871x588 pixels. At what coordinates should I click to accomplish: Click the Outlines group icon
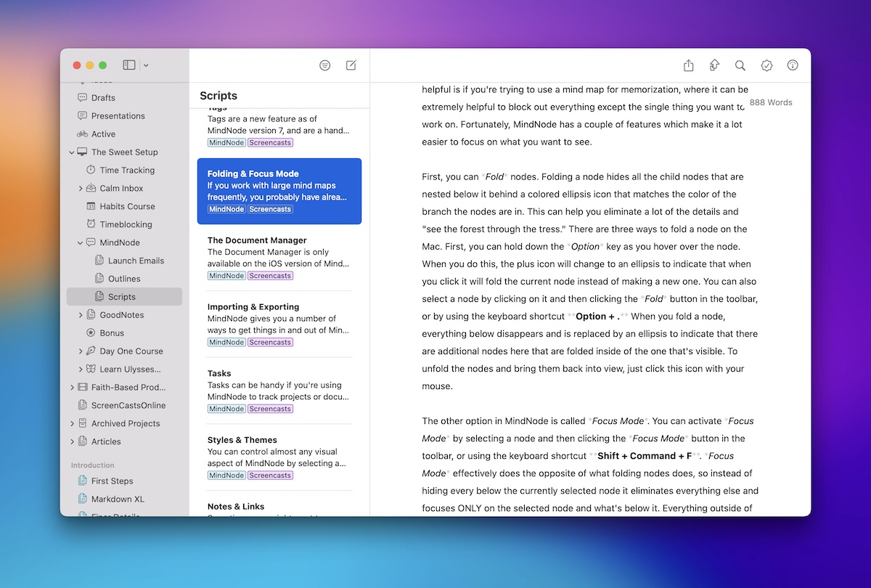[100, 279]
